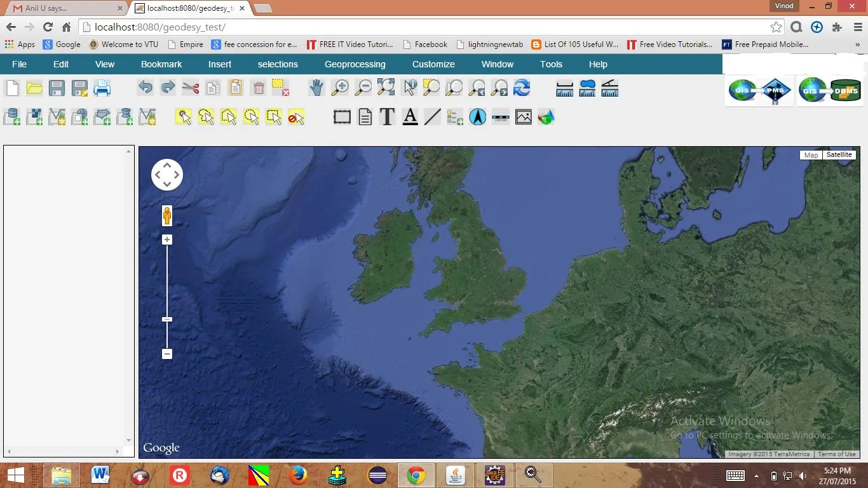Screen dimensions: 868x488
Task: Open the Terms of Use link
Action: [x=837, y=454]
